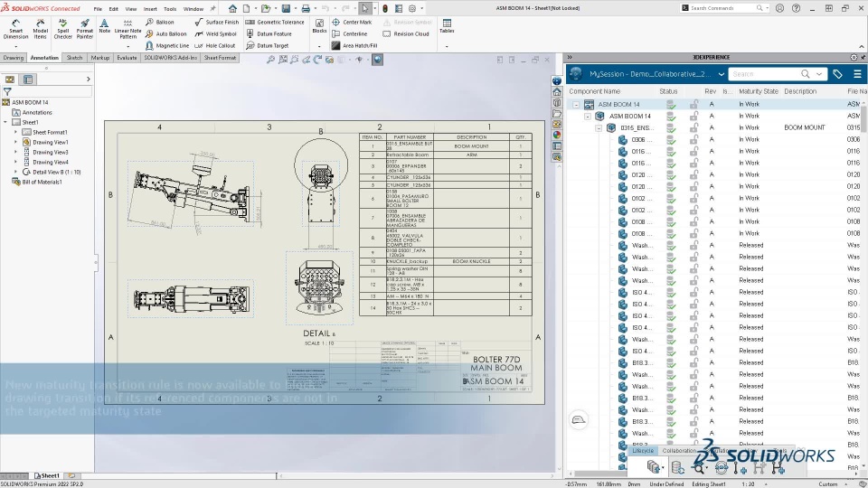The height and width of the screenshot is (488, 868).
Task: Collapse the 3DEXPERIENCE panel with double arrows
Action: tap(570, 58)
